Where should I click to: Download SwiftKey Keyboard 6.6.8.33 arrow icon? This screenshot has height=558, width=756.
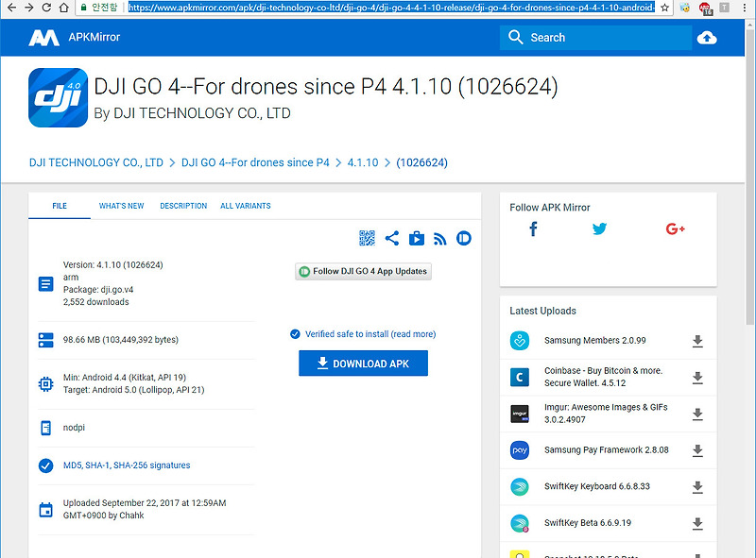pyautogui.click(x=697, y=487)
